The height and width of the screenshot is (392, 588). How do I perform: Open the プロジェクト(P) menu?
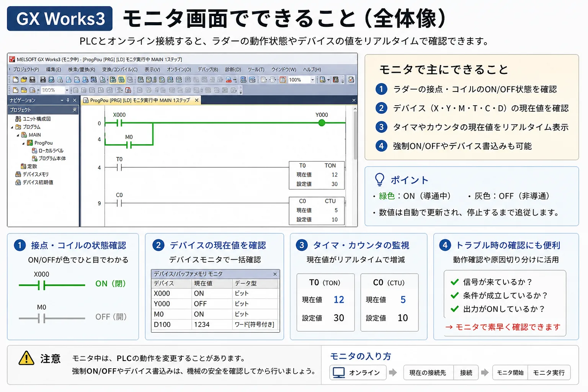coord(26,70)
